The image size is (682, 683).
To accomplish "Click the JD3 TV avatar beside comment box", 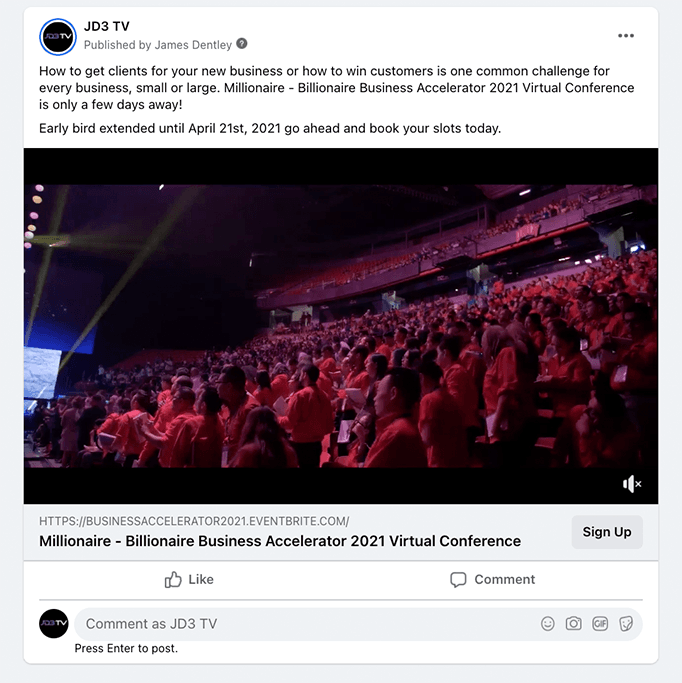I will pyautogui.click(x=54, y=623).
